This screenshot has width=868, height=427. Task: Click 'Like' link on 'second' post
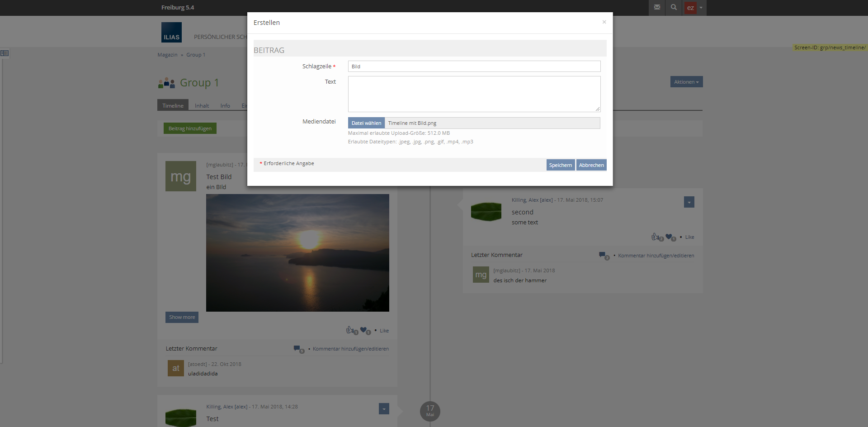[689, 237]
